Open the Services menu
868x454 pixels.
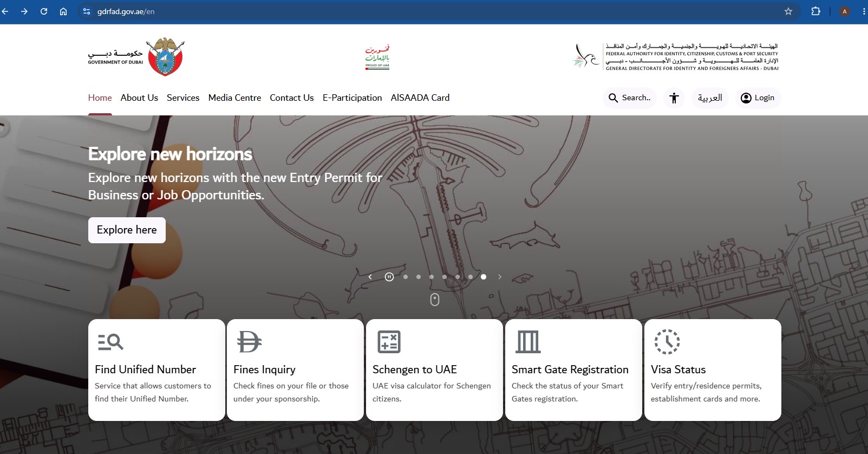(183, 98)
